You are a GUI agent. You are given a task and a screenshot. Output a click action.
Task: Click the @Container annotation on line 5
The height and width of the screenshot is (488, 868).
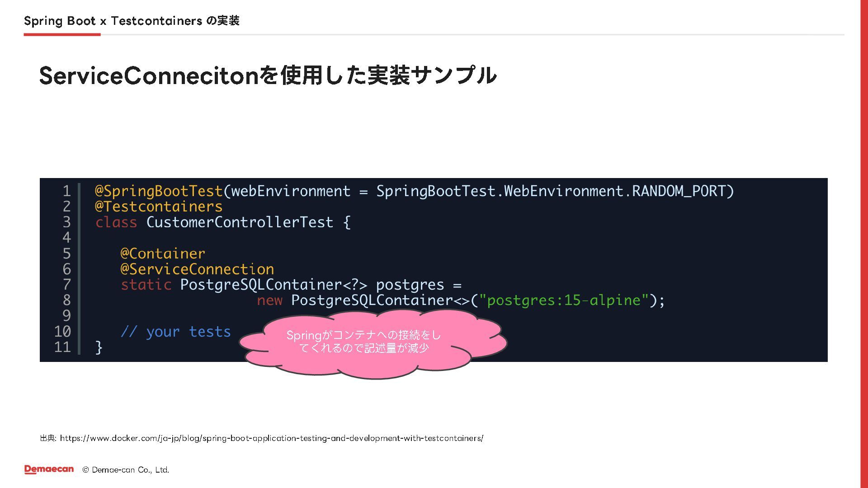(x=163, y=253)
